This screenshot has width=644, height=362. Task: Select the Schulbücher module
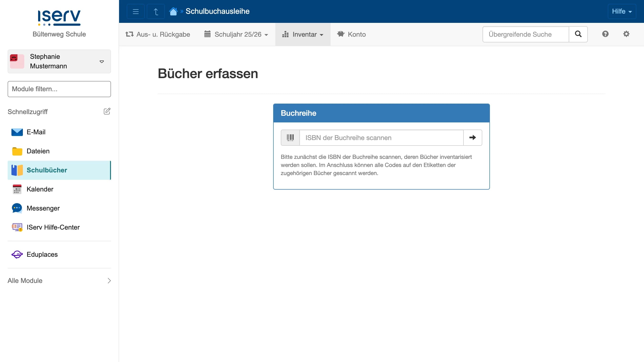(46, 170)
